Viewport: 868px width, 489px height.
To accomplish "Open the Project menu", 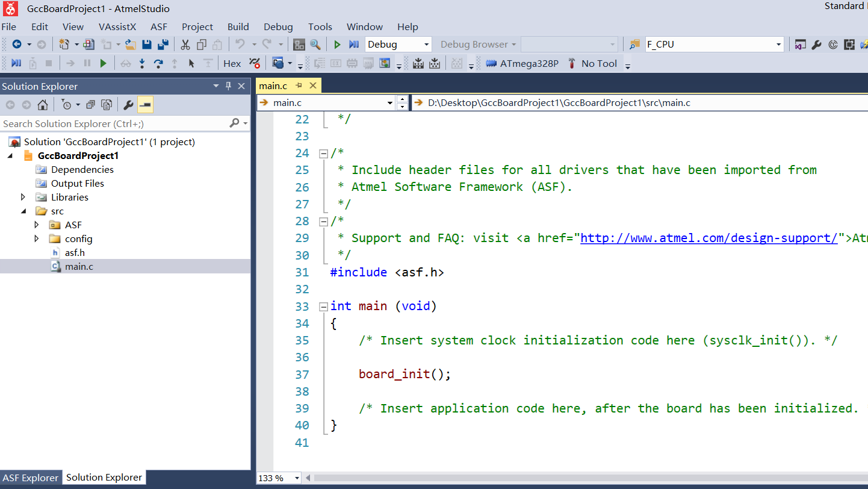I will (197, 26).
